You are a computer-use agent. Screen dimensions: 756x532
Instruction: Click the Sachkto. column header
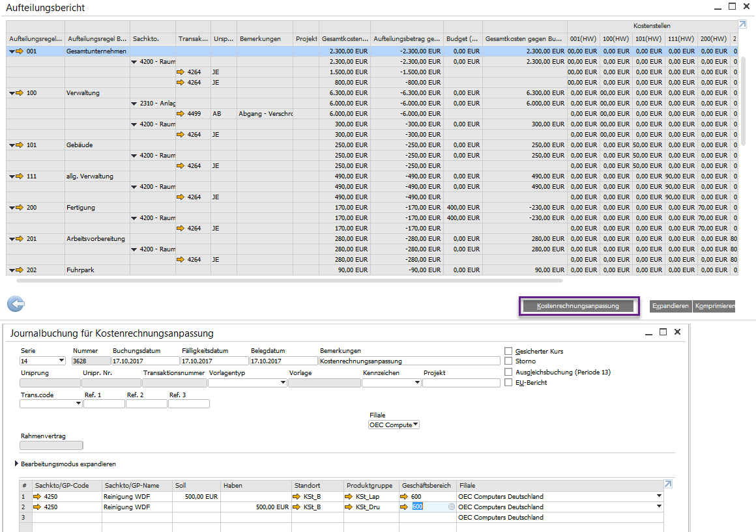click(x=153, y=38)
